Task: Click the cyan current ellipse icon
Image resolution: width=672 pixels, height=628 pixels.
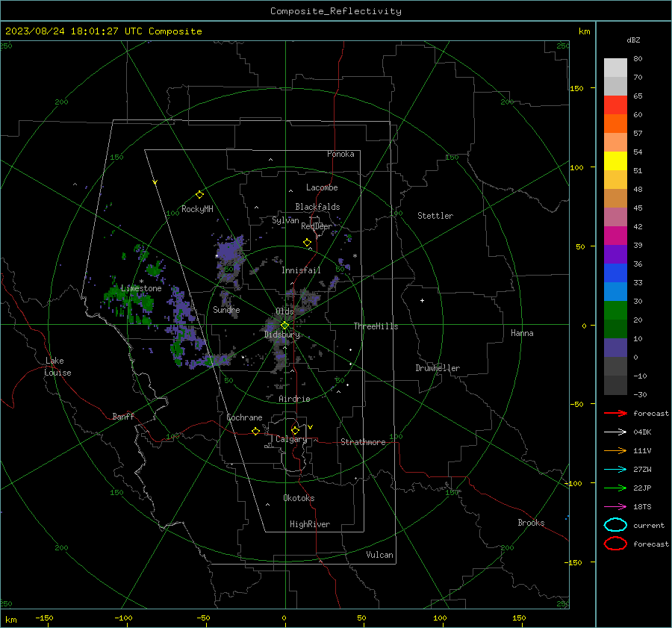Action: pos(615,525)
